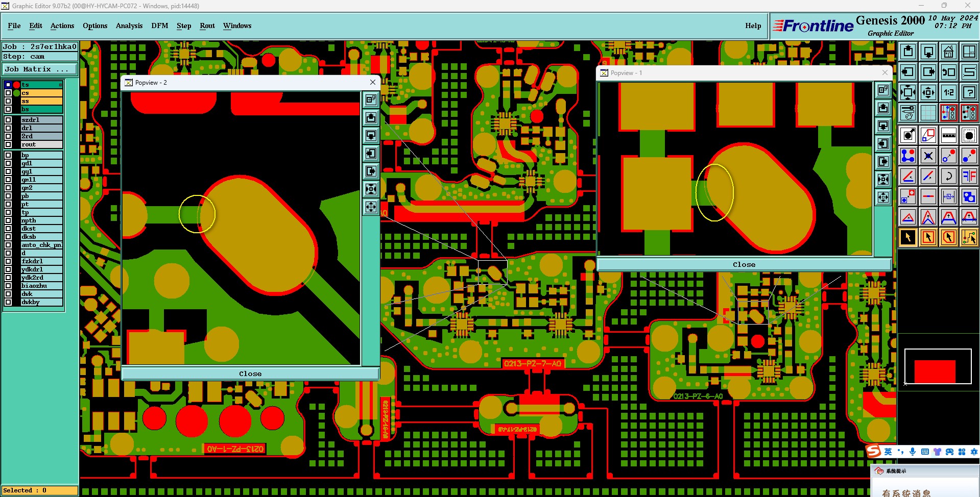Image resolution: width=980 pixels, height=497 pixels.
Task: Open the Analysis menu
Action: click(x=129, y=26)
